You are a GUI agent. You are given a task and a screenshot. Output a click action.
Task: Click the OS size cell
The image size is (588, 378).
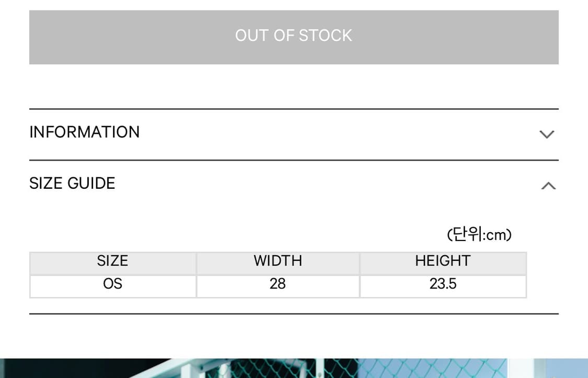(112, 284)
